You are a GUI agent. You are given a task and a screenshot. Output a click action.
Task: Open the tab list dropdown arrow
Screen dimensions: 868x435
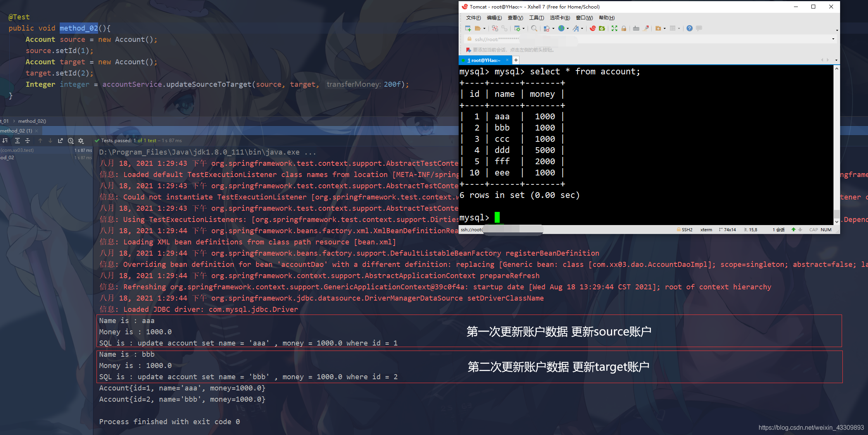tap(836, 60)
